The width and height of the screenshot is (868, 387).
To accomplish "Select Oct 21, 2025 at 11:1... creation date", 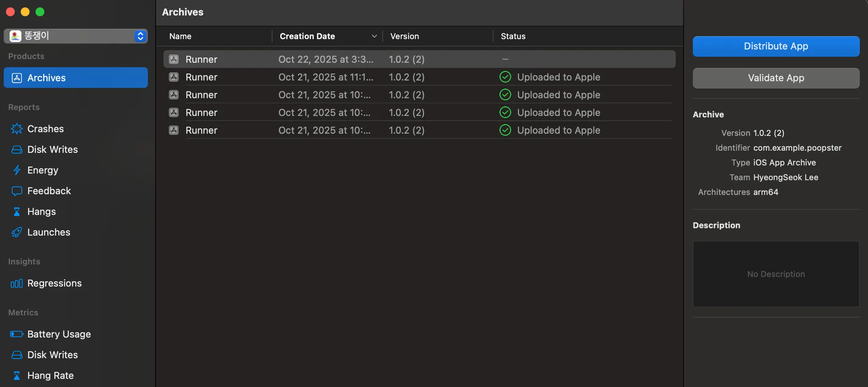I will pos(325,77).
